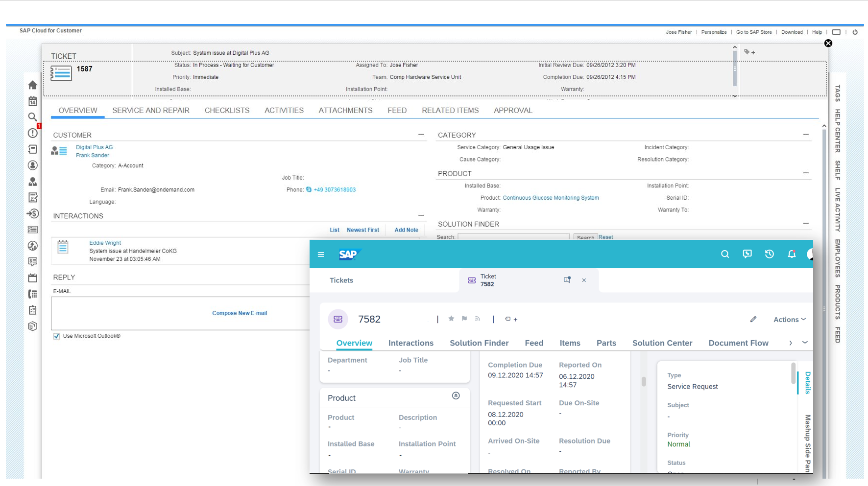Open the Details side panel tab
The image size is (868, 486).
807,383
